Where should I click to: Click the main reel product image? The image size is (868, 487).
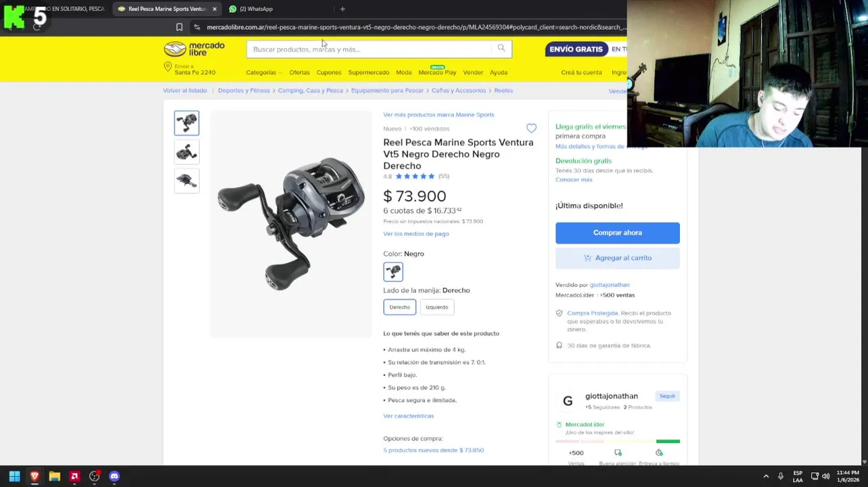(x=291, y=223)
